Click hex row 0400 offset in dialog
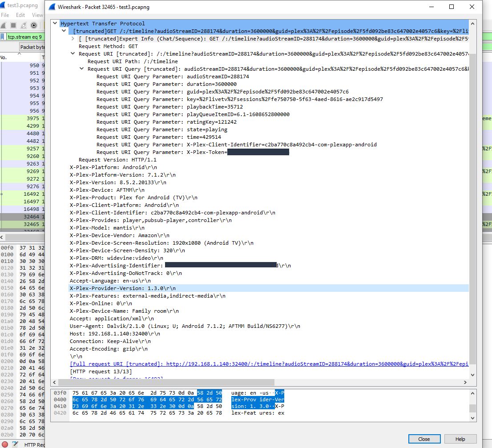The height and width of the screenshot is (448, 492). pos(60,400)
